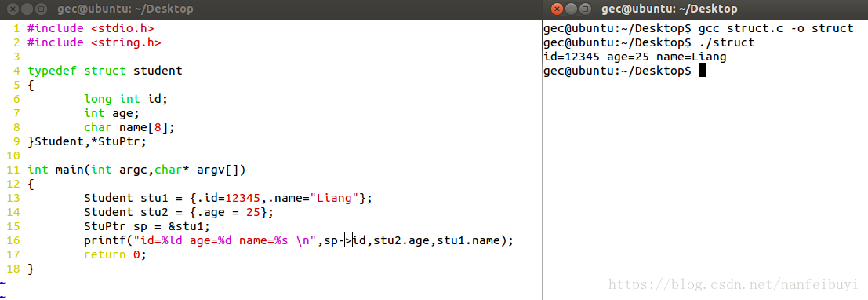Close the right terminal window

[557, 9]
